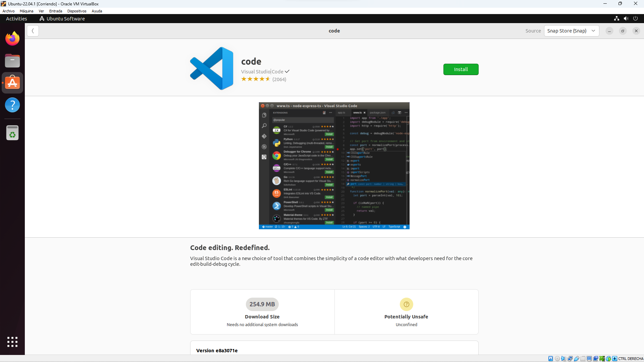Open the Máquina menu in VirtualBox
644x362 pixels.
(x=26, y=11)
